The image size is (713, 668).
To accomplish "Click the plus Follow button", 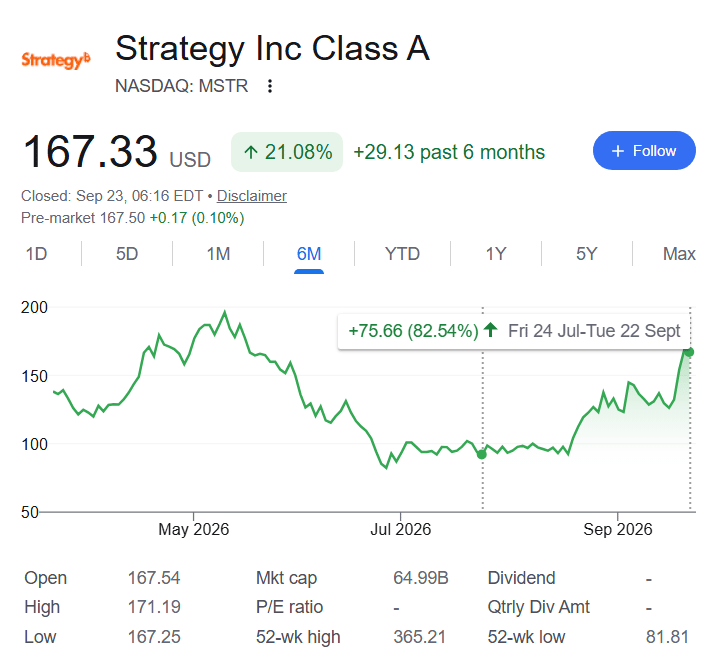I will coord(644,151).
